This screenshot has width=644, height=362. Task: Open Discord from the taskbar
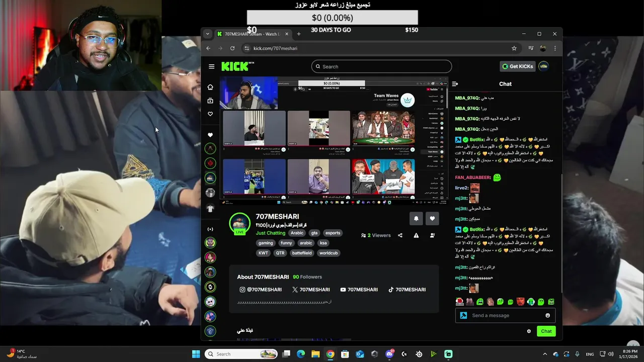[389, 354]
